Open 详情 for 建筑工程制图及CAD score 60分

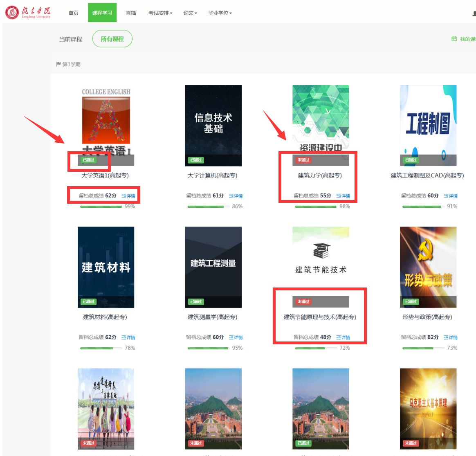451,196
